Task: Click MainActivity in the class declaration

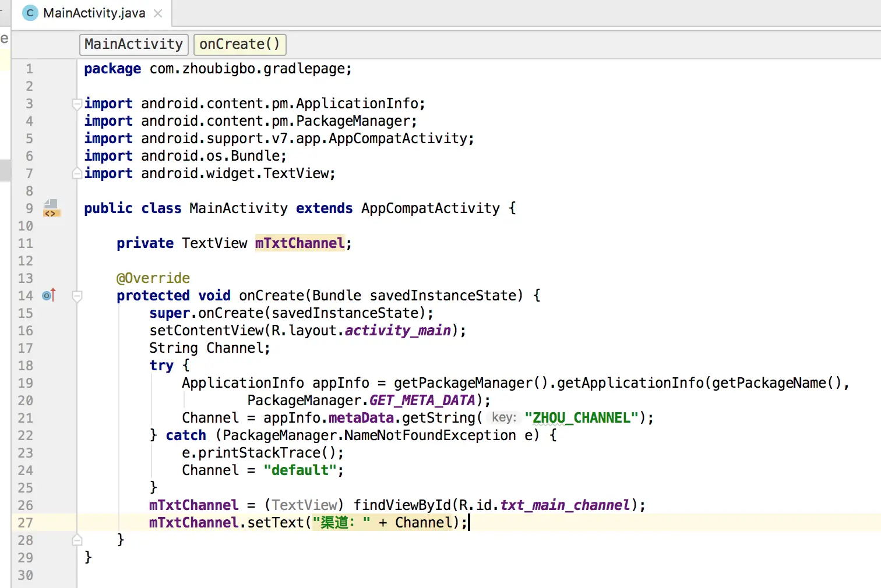Action: (x=238, y=208)
